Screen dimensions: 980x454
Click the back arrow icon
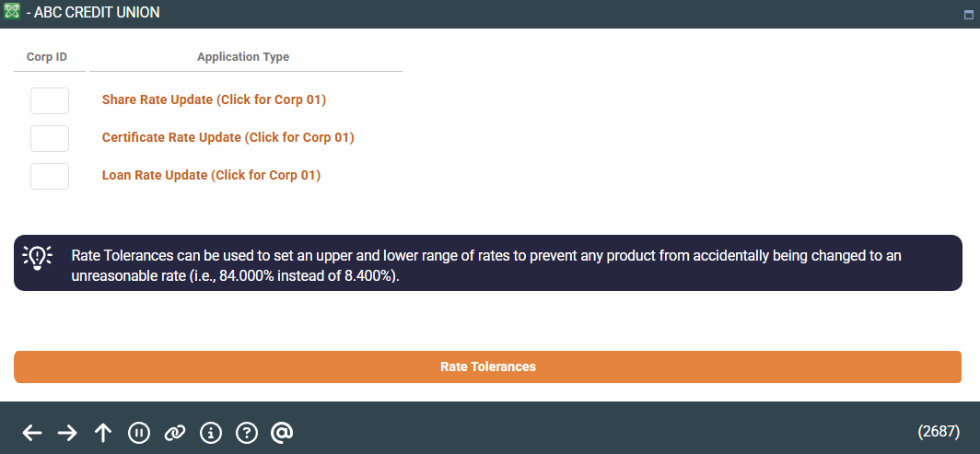point(32,433)
